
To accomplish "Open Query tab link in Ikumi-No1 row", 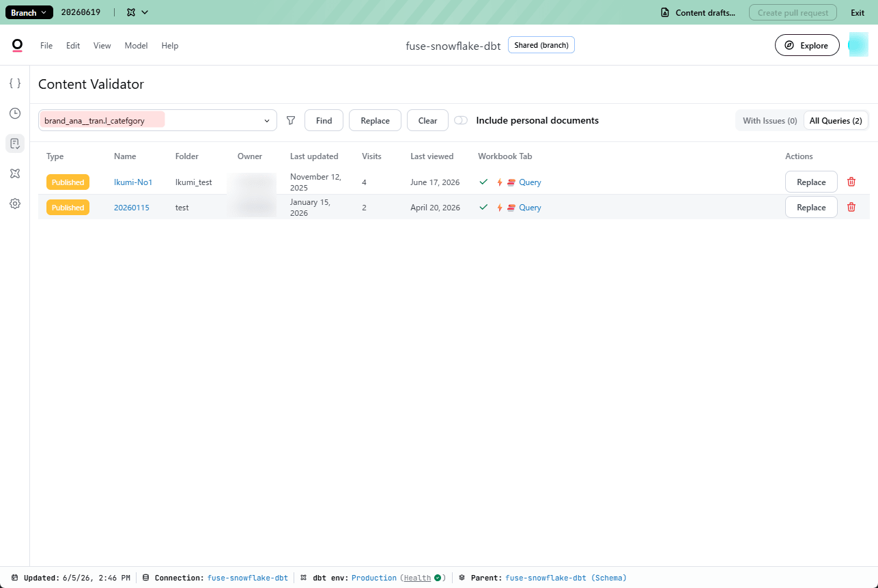I will pyautogui.click(x=530, y=182).
